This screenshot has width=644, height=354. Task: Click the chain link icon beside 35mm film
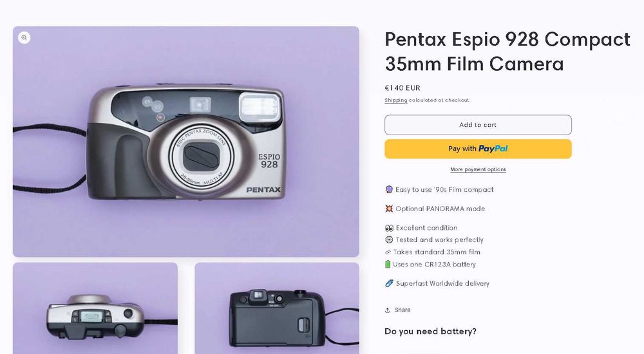[x=388, y=252]
